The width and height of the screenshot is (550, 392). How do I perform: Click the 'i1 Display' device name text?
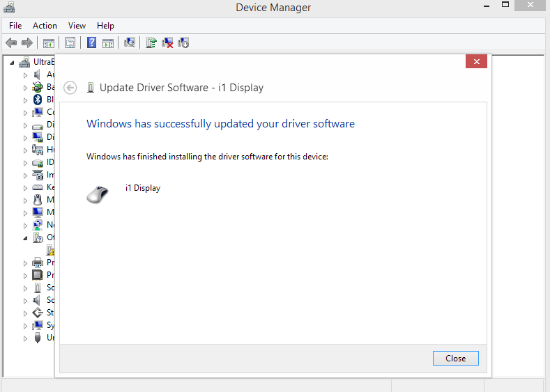pos(143,188)
